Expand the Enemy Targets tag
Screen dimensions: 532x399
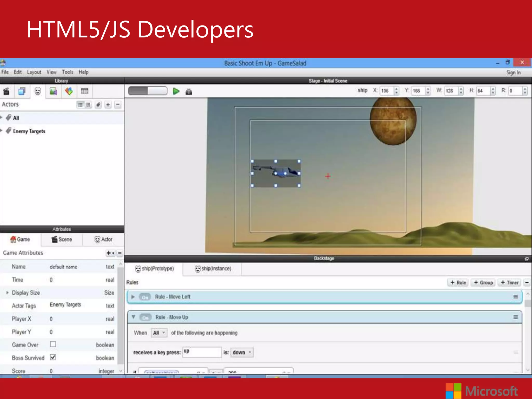click(x=2, y=130)
